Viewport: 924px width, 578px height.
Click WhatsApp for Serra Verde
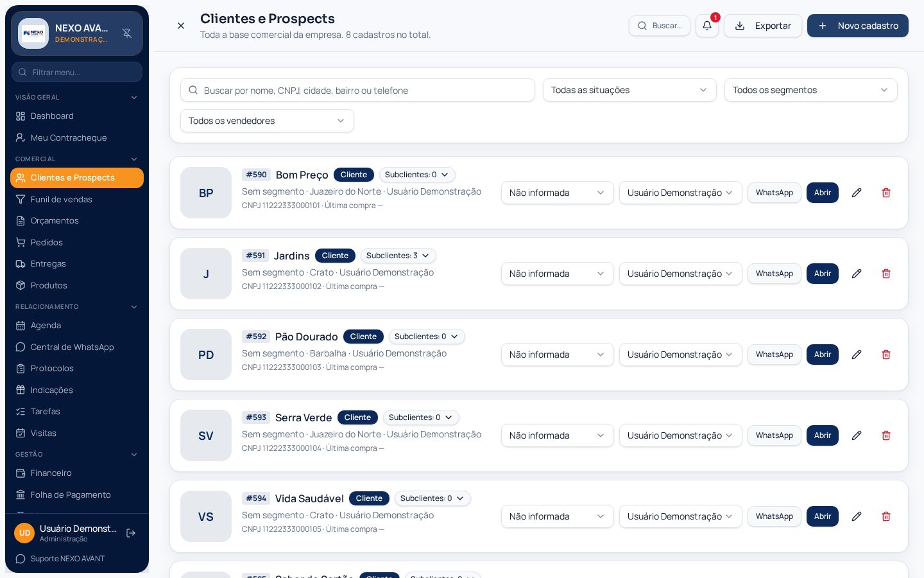click(774, 435)
